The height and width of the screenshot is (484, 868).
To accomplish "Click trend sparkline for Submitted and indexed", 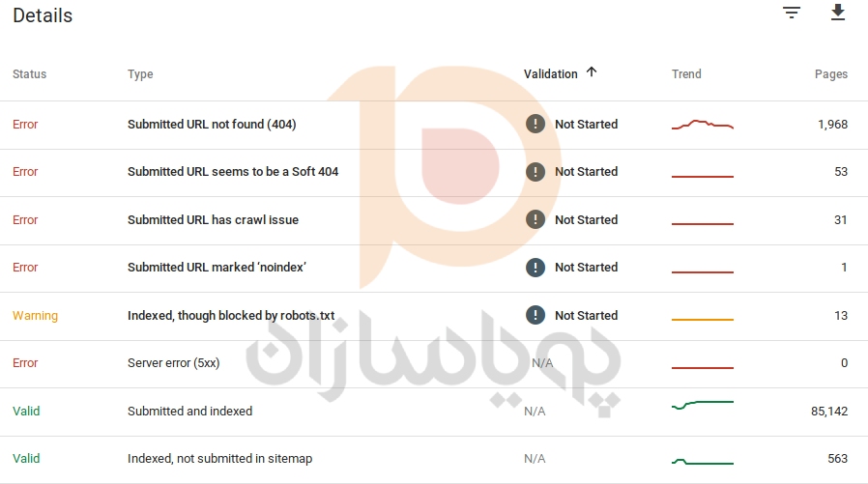I will (703, 405).
